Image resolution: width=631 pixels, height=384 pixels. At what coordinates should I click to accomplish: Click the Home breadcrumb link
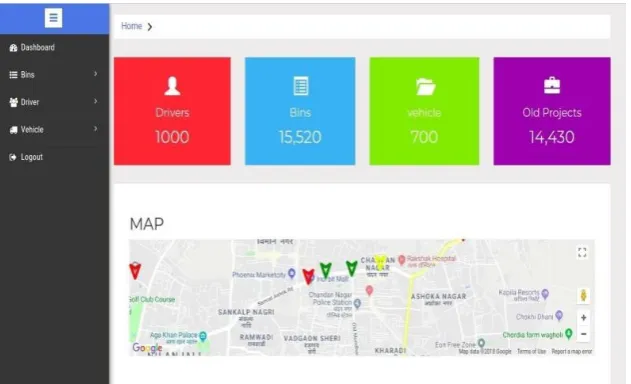[x=132, y=26]
